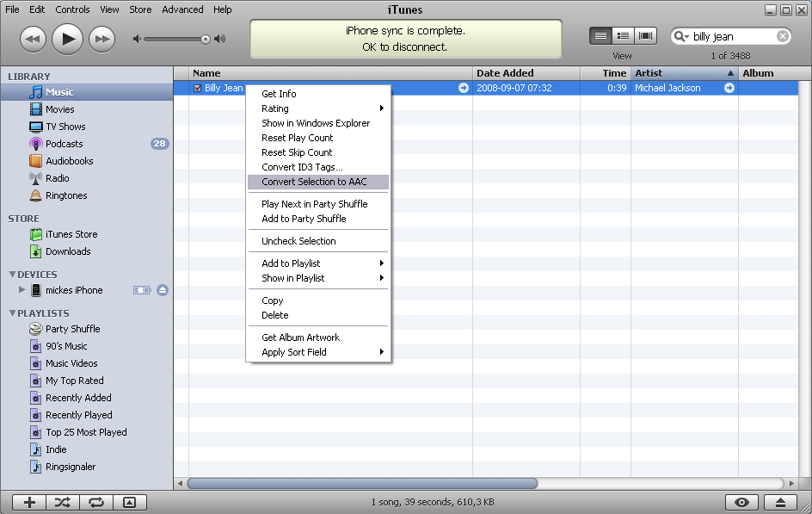Choose Get Album Artwork
The image size is (812, 514).
click(x=318, y=338)
